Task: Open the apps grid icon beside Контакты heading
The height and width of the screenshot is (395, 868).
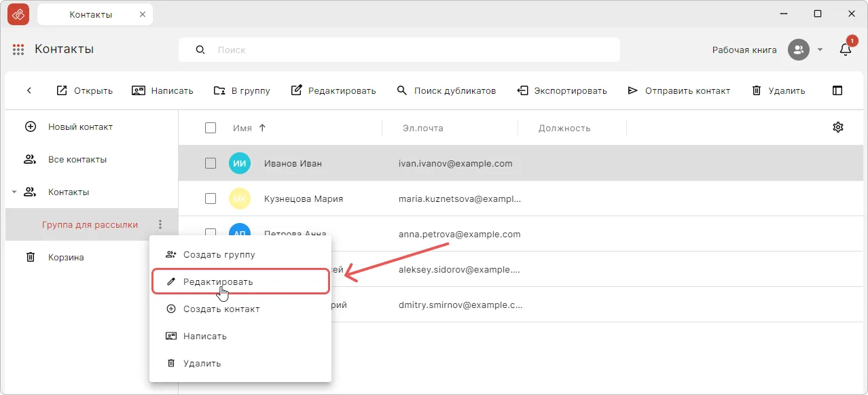Action: 18,49
